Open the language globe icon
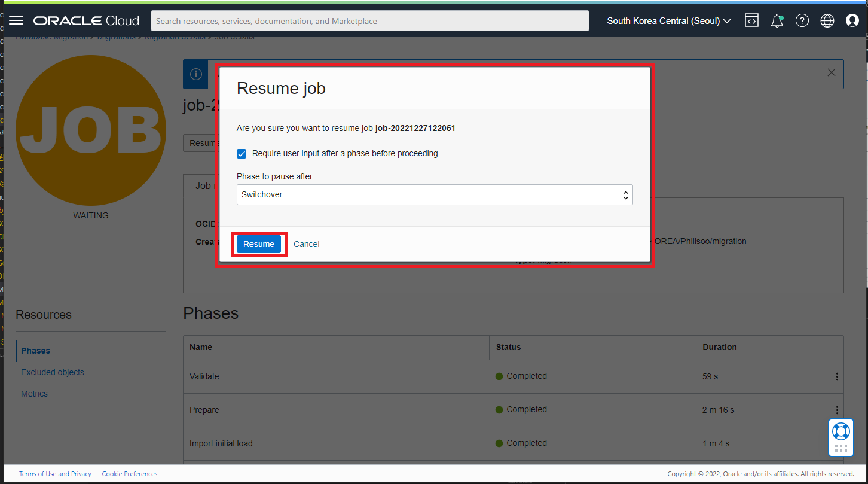This screenshot has height=484, width=868. point(827,21)
